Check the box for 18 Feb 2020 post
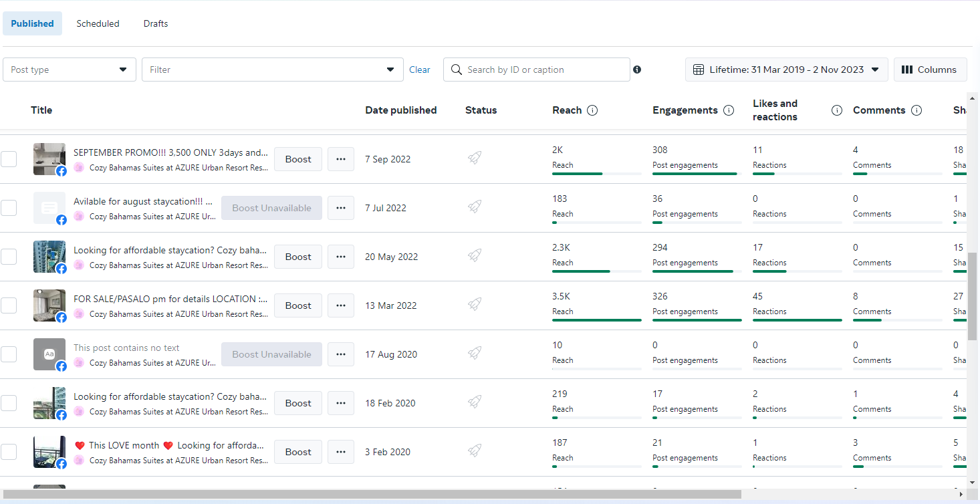 [9, 403]
